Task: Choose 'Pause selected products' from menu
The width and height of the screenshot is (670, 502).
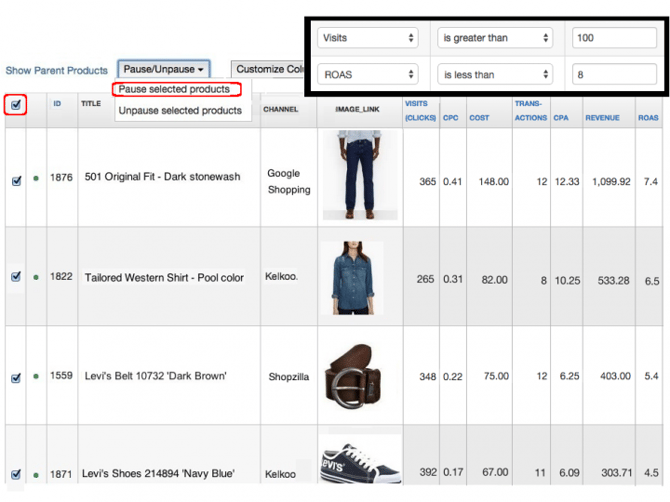Action: pos(176,89)
